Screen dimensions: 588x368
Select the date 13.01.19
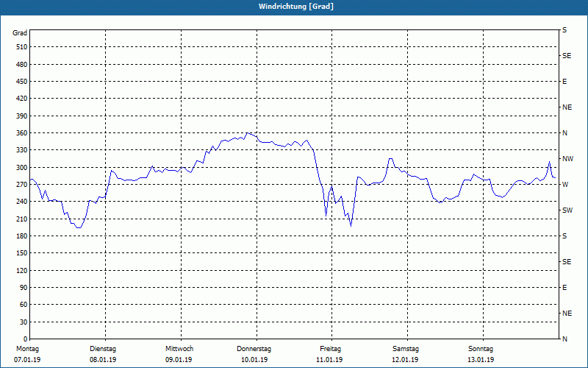[481, 360]
